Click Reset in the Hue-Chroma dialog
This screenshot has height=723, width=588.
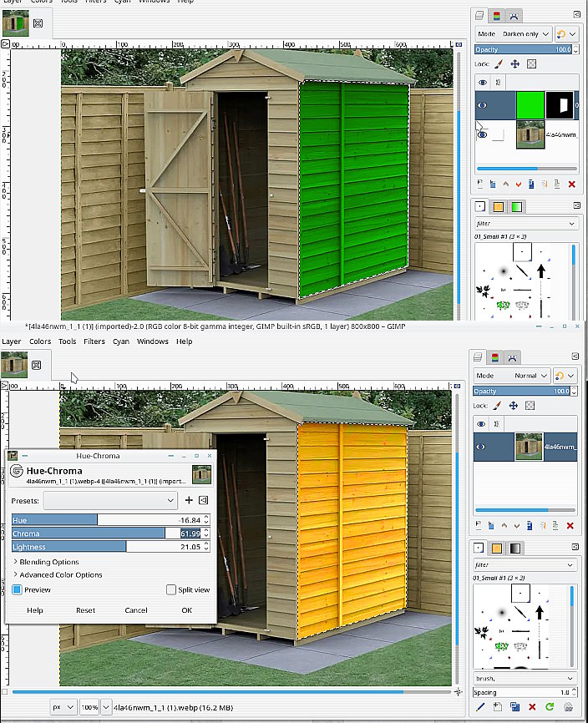(x=86, y=610)
